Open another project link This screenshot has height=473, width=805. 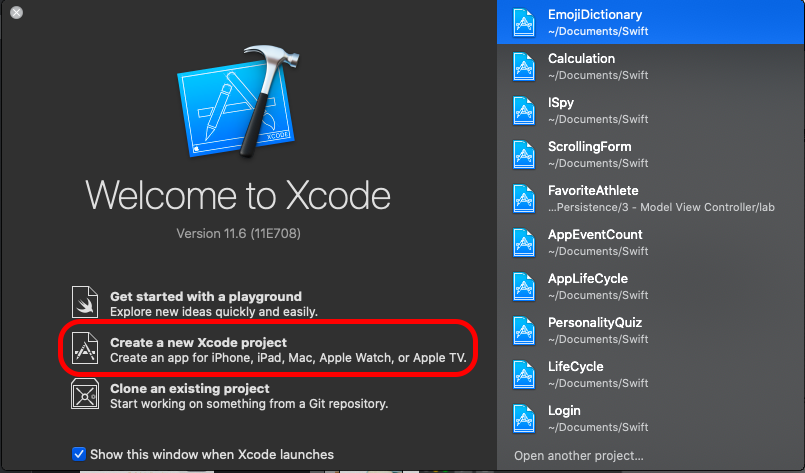point(579,456)
